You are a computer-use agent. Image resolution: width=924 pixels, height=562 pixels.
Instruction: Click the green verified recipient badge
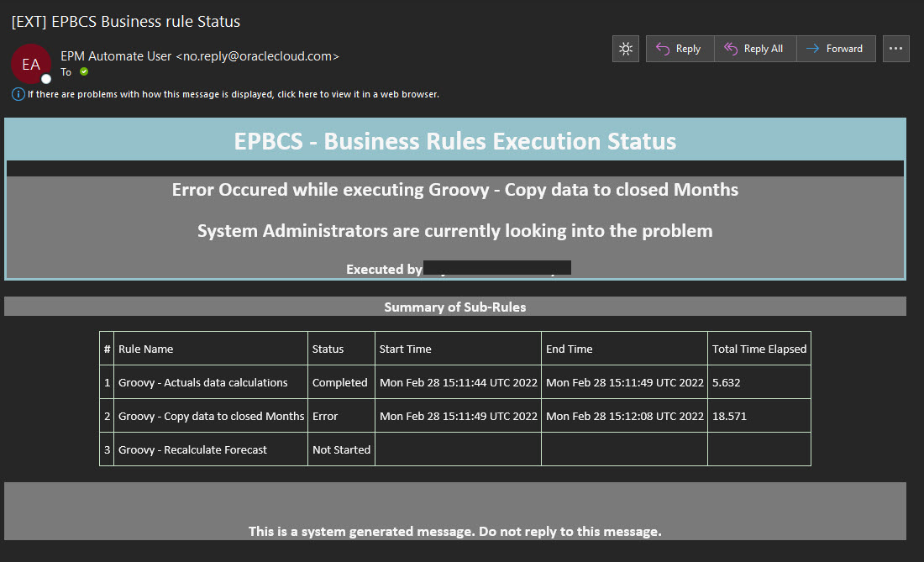coord(84,72)
